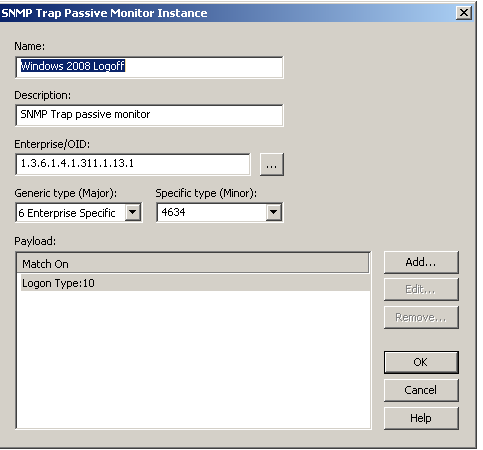
Task: Cancel the SNMP Trap monitor dialog
Action: pos(421,390)
